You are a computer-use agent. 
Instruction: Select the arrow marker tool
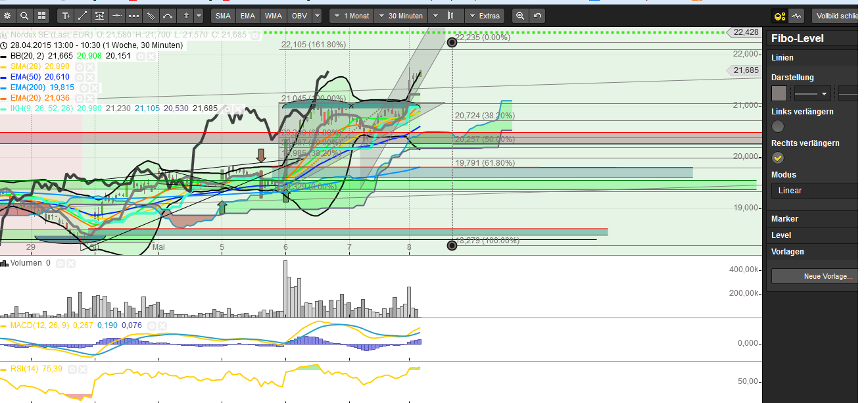point(185,15)
